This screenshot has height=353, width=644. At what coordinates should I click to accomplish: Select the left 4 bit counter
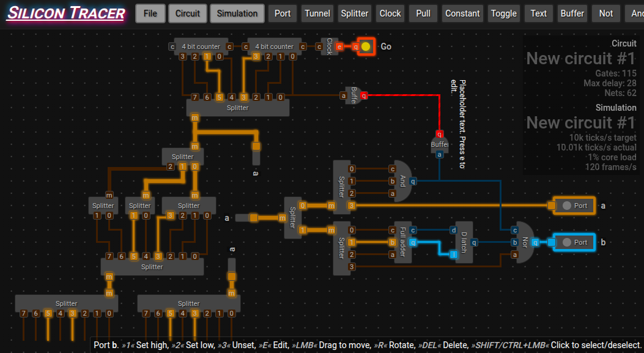click(x=201, y=46)
